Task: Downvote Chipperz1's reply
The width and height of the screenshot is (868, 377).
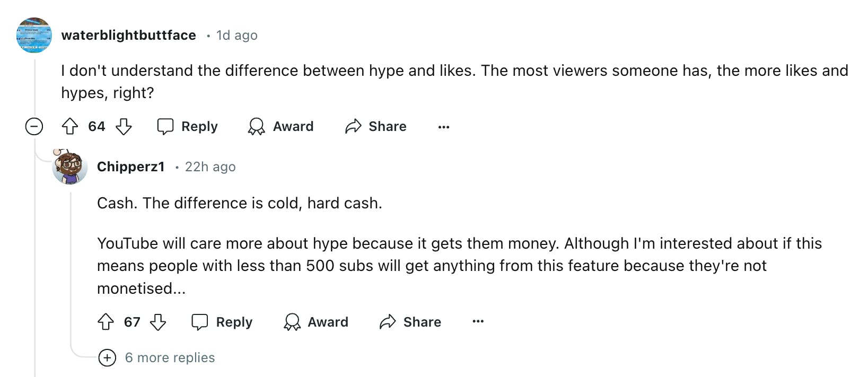Action: point(159,322)
